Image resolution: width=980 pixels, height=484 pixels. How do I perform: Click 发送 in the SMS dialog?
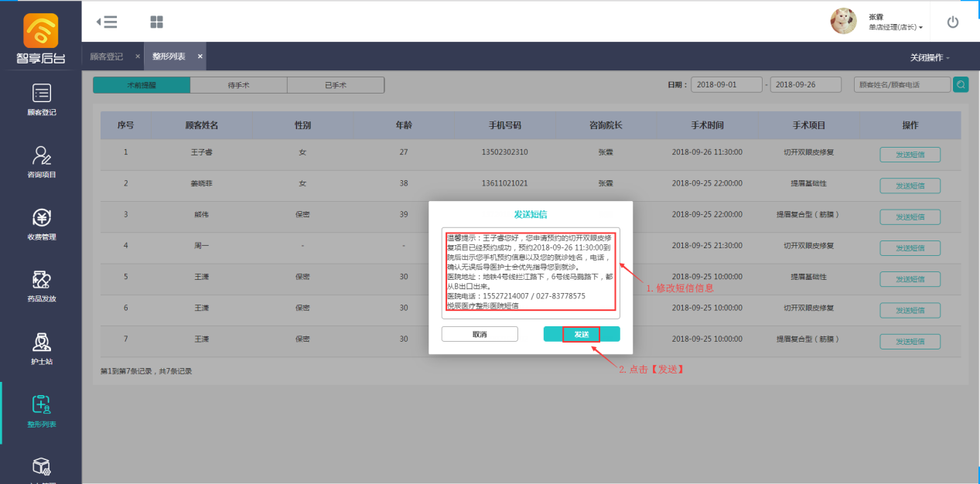click(581, 334)
